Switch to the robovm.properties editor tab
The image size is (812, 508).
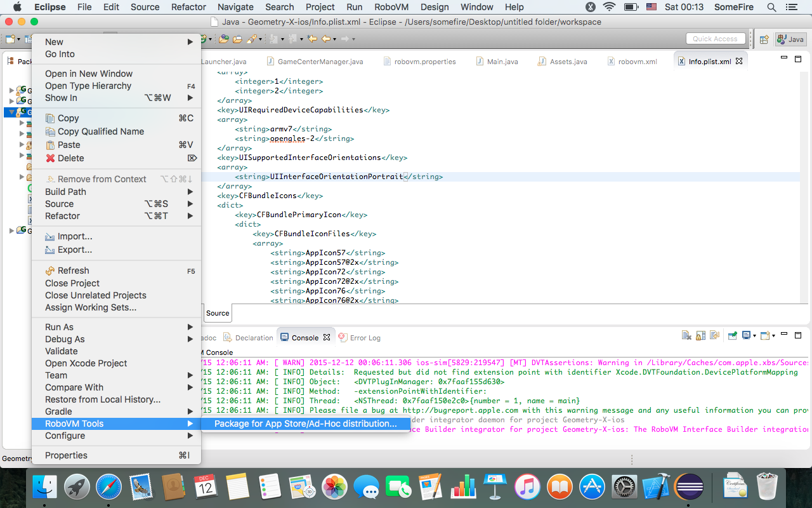pyautogui.click(x=424, y=62)
